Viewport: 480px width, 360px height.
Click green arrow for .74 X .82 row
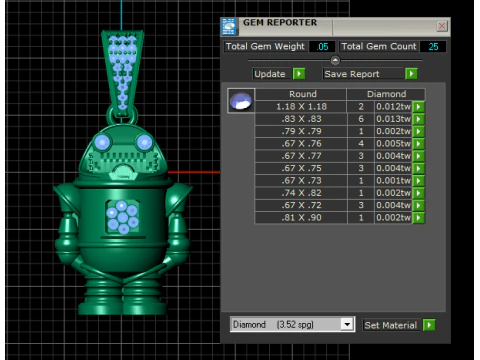click(x=418, y=193)
